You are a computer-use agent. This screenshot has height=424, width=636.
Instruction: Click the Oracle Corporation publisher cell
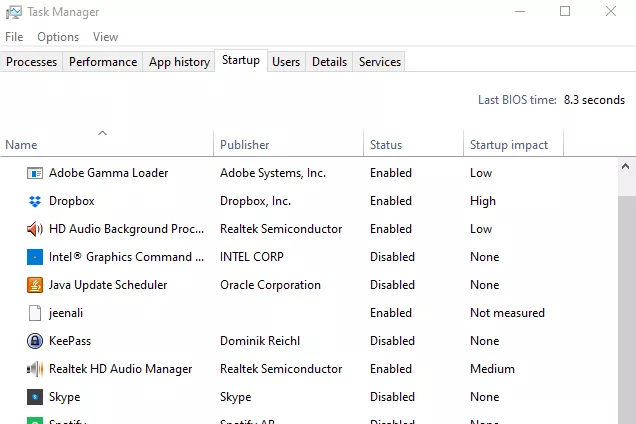[271, 285]
